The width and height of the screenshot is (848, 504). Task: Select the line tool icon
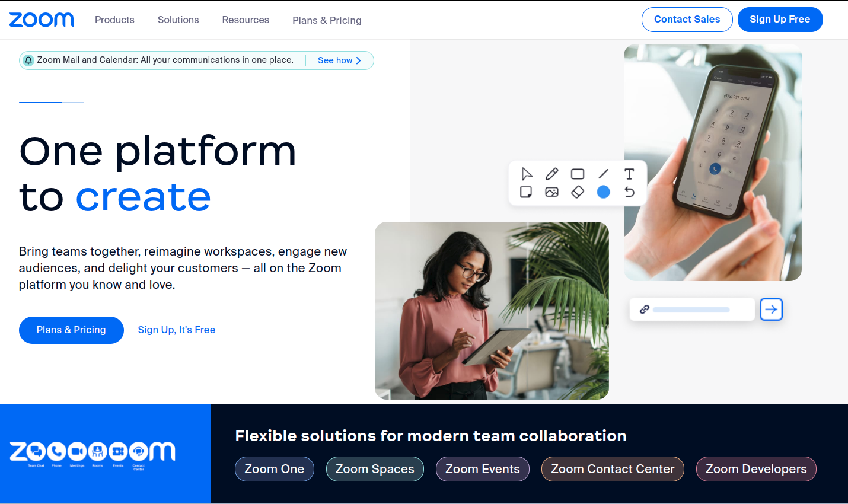point(604,174)
